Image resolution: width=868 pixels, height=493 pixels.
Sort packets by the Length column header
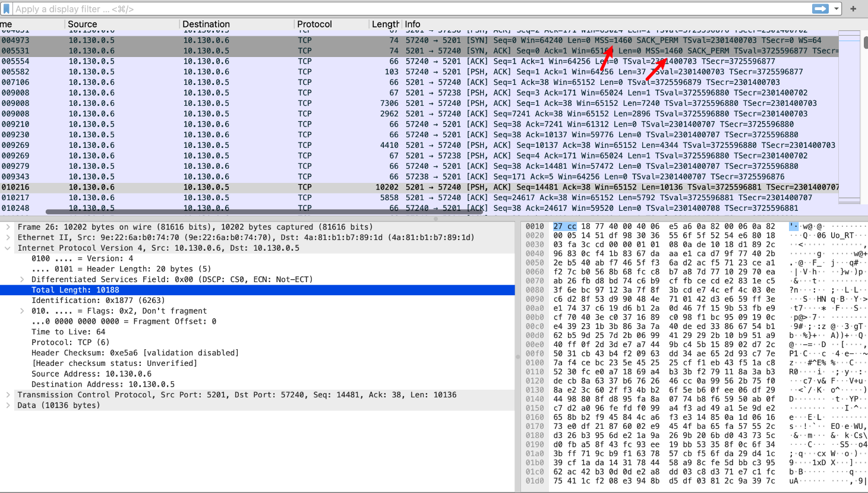point(385,24)
